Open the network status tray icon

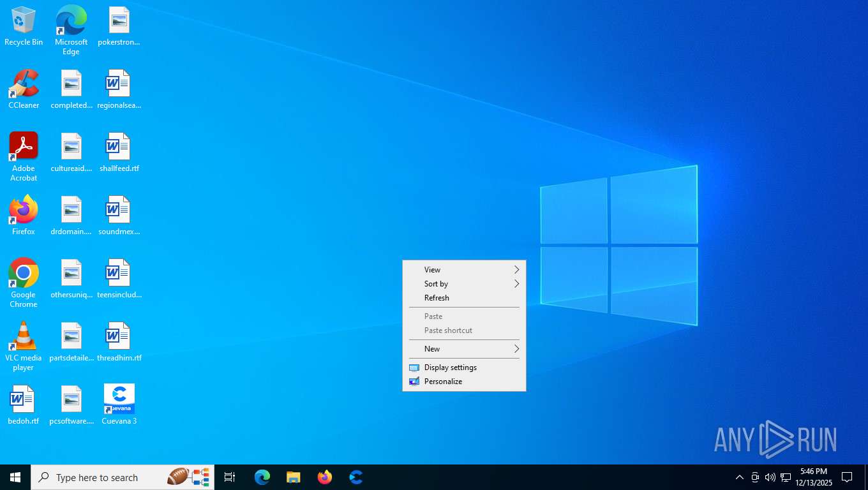(786, 477)
